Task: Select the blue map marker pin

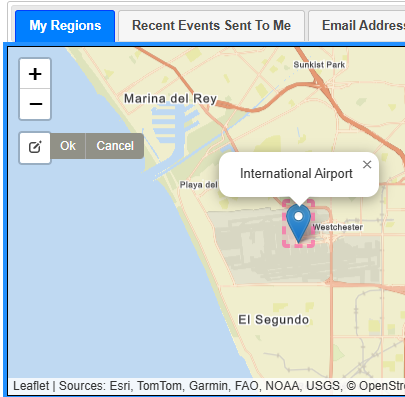Action: [x=299, y=223]
